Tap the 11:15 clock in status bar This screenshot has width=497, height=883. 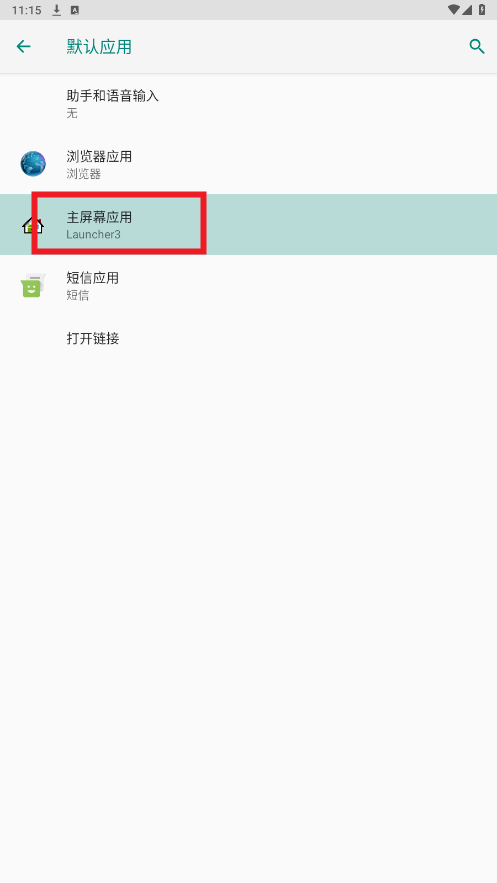26,10
